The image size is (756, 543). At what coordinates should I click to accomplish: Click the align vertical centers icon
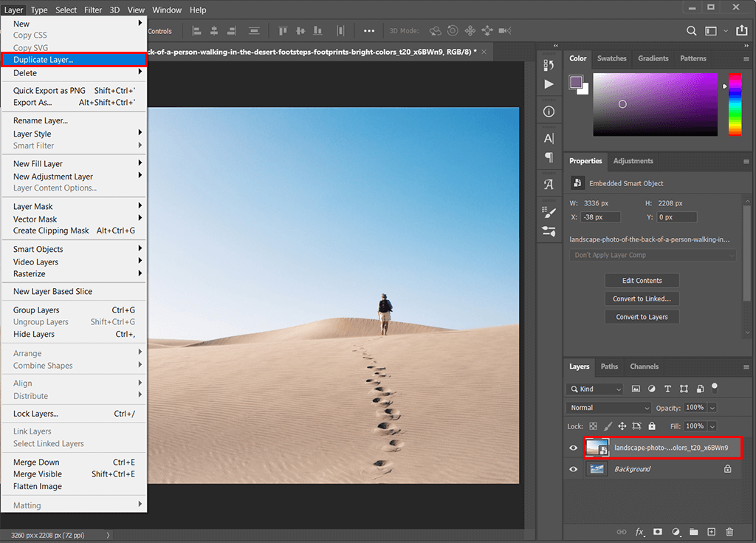click(x=300, y=31)
